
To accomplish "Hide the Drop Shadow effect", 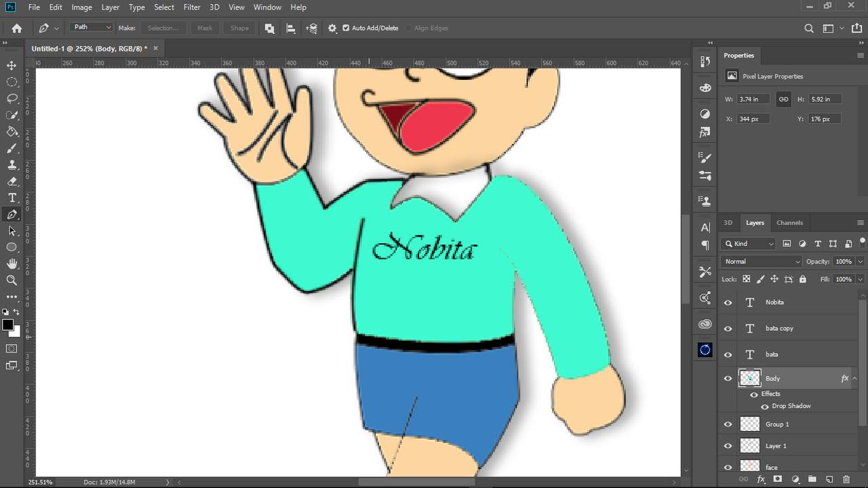I will (x=765, y=407).
